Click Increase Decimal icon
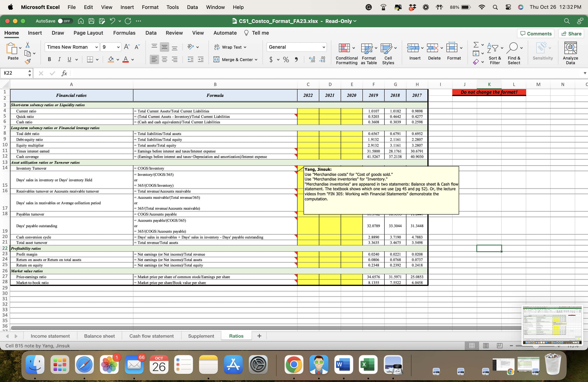This screenshot has width=588, height=382. click(x=312, y=59)
